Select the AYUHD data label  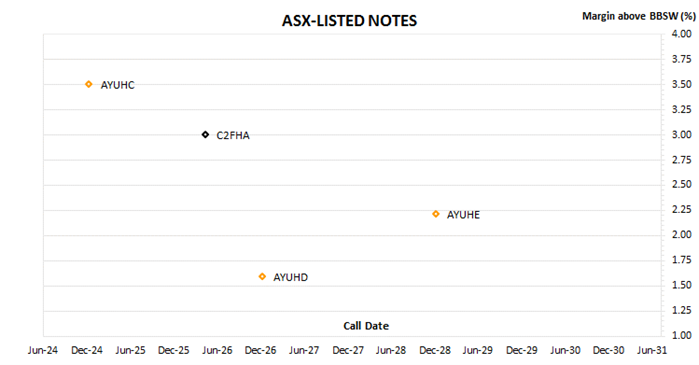pos(290,277)
